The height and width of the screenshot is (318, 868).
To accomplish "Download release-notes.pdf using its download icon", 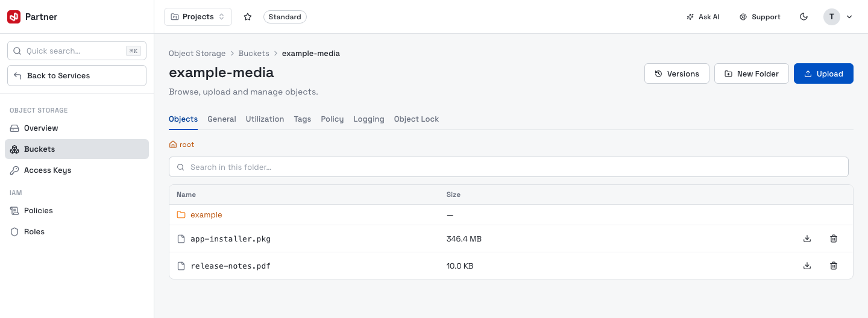I will click(x=807, y=266).
